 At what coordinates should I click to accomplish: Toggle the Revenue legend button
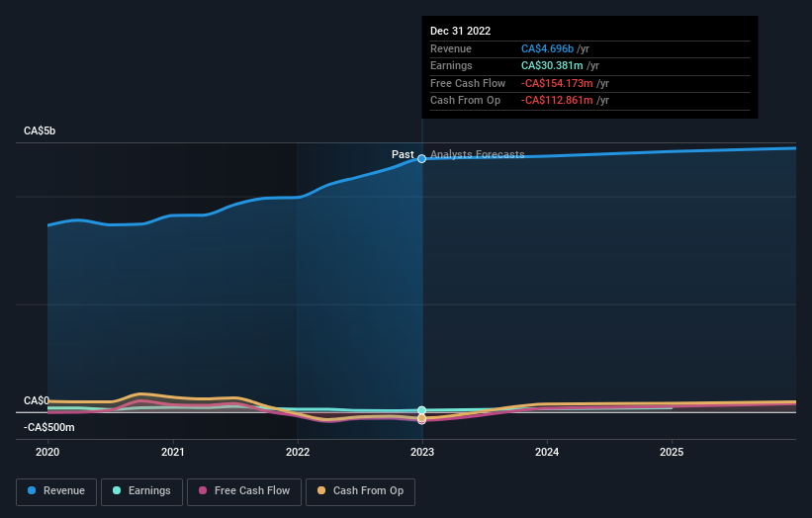(x=56, y=491)
